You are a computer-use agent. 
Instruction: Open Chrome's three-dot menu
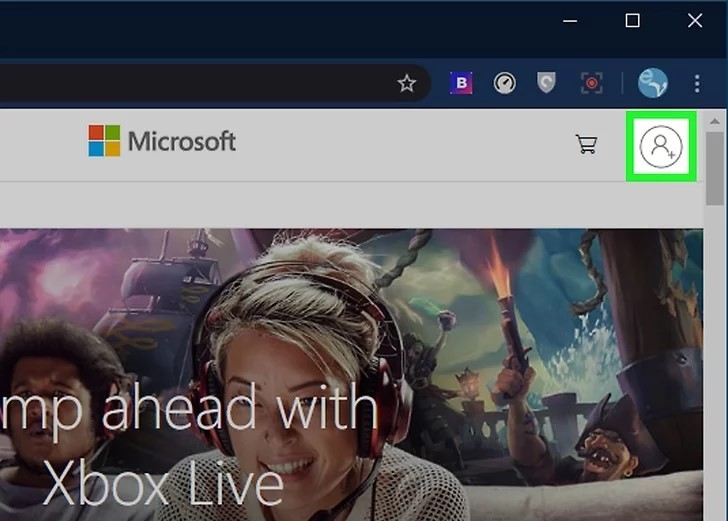click(x=697, y=84)
